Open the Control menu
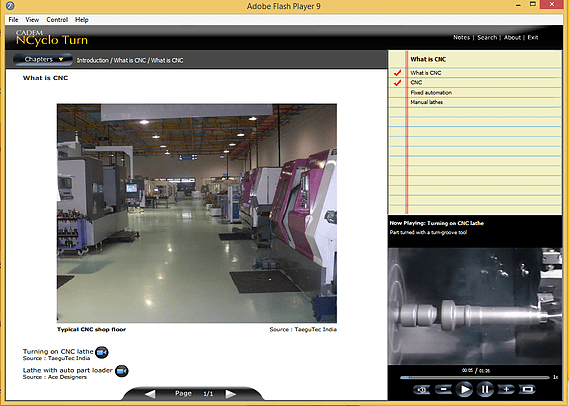 pyautogui.click(x=57, y=20)
